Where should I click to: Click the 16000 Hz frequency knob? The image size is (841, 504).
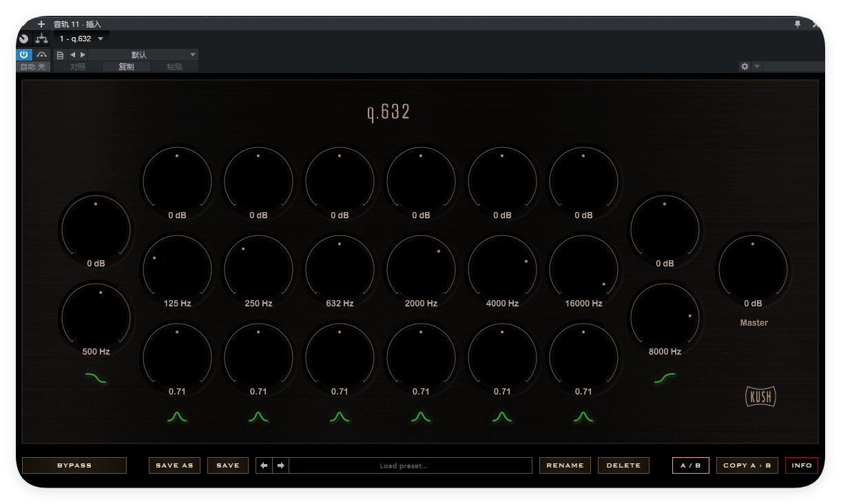point(583,269)
